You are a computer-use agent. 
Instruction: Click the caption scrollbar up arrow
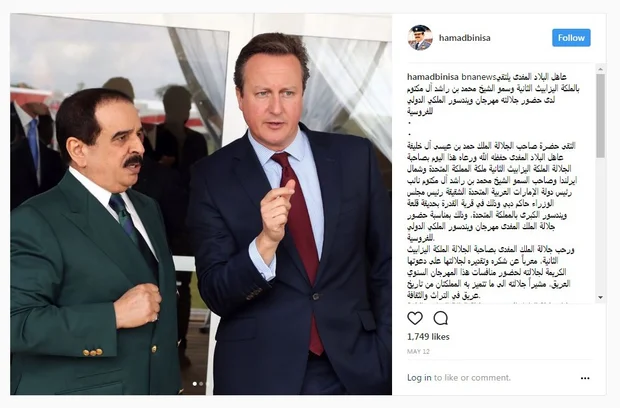pyautogui.click(x=601, y=69)
